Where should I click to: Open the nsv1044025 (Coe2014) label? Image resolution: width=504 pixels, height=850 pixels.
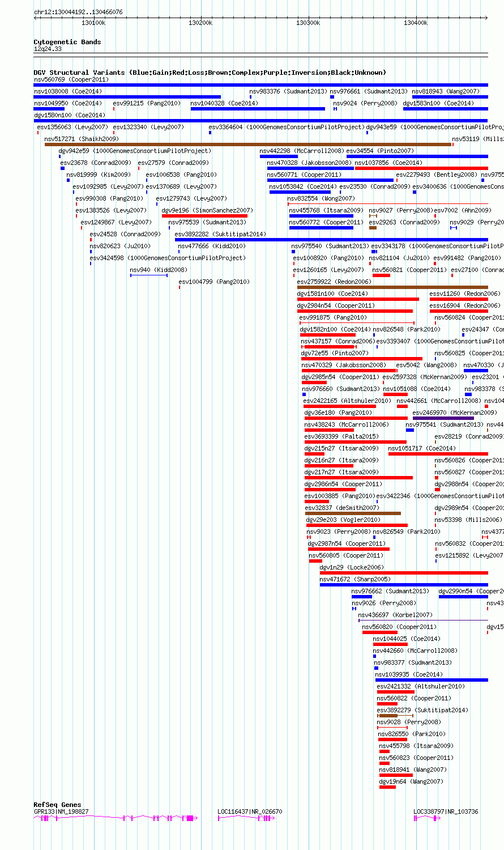pos(407,639)
